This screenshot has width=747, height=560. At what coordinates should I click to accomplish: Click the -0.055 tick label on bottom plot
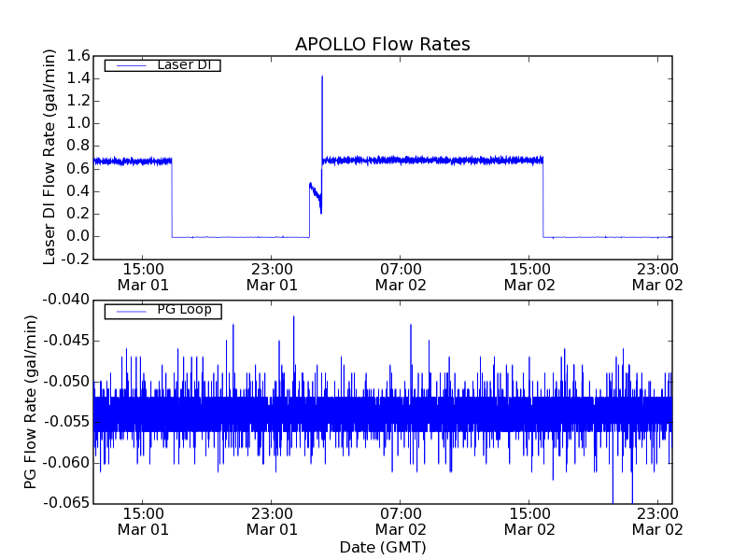(66, 422)
